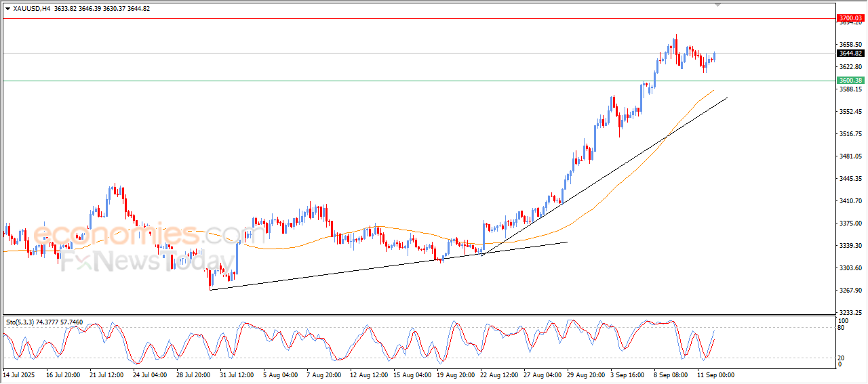Click the 19 Aug 20:00 time label
The width and height of the screenshot is (868, 384).
455,375
